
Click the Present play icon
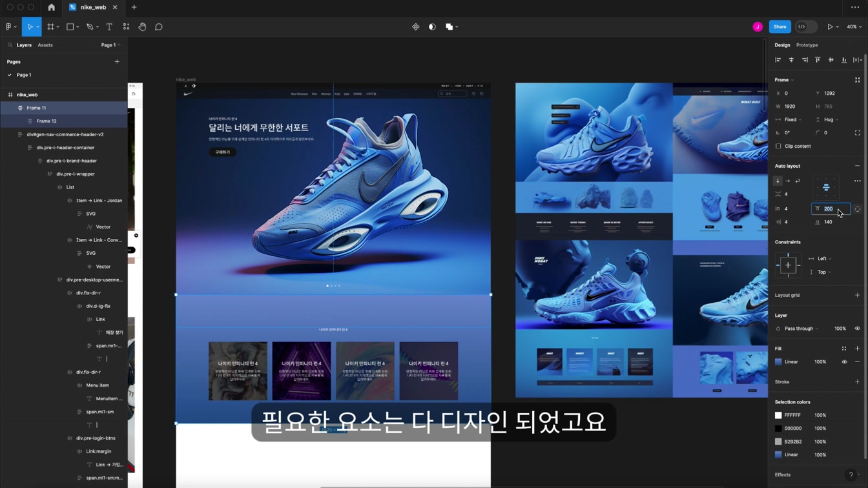(x=830, y=27)
